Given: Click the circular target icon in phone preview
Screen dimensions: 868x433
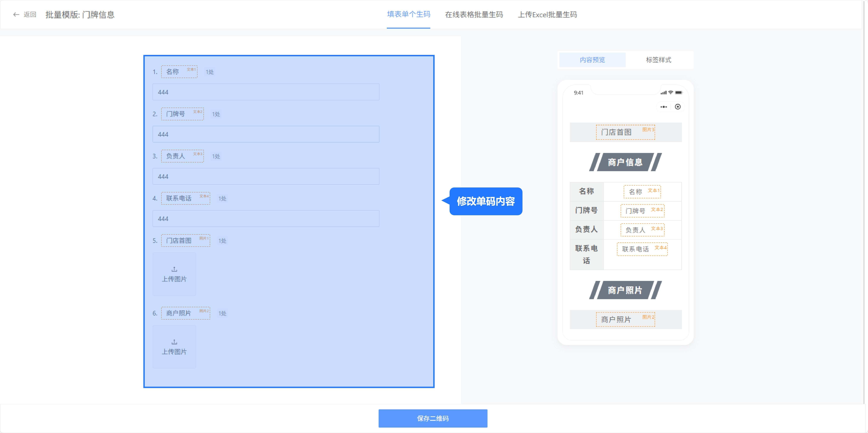Looking at the screenshot, I should click(x=678, y=107).
